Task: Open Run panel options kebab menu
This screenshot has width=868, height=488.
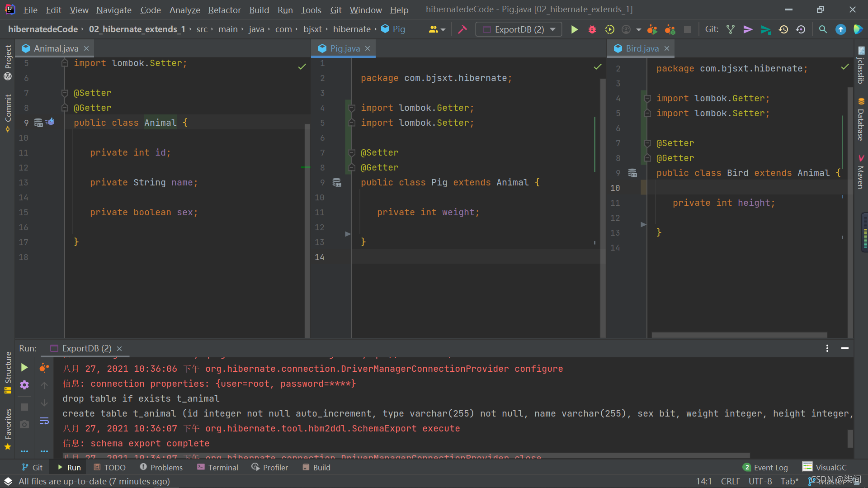Action: (x=827, y=348)
